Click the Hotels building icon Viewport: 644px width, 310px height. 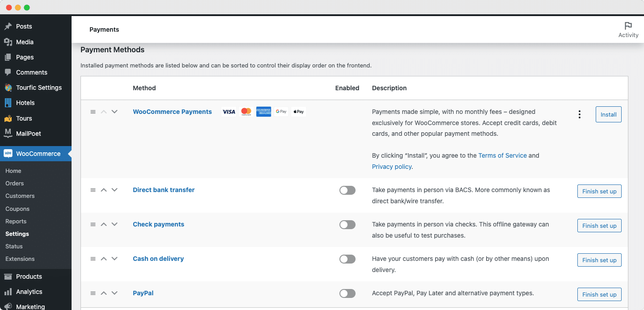8,103
